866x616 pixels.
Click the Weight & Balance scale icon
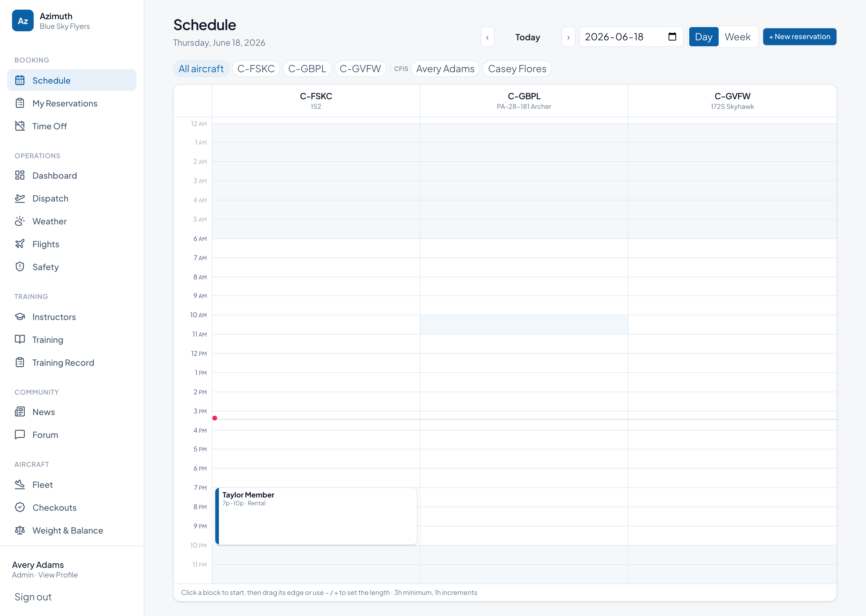pyautogui.click(x=20, y=530)
